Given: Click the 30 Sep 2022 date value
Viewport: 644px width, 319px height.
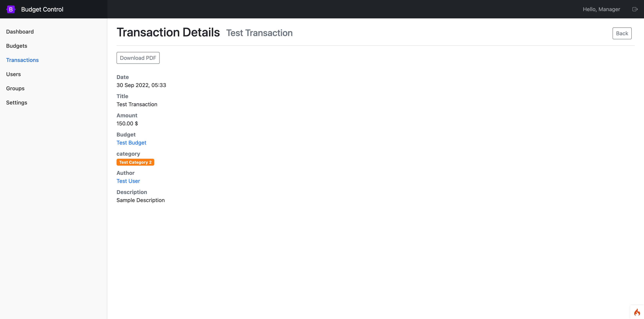Looking at the screenshot, I should click(x=141, y=85).
